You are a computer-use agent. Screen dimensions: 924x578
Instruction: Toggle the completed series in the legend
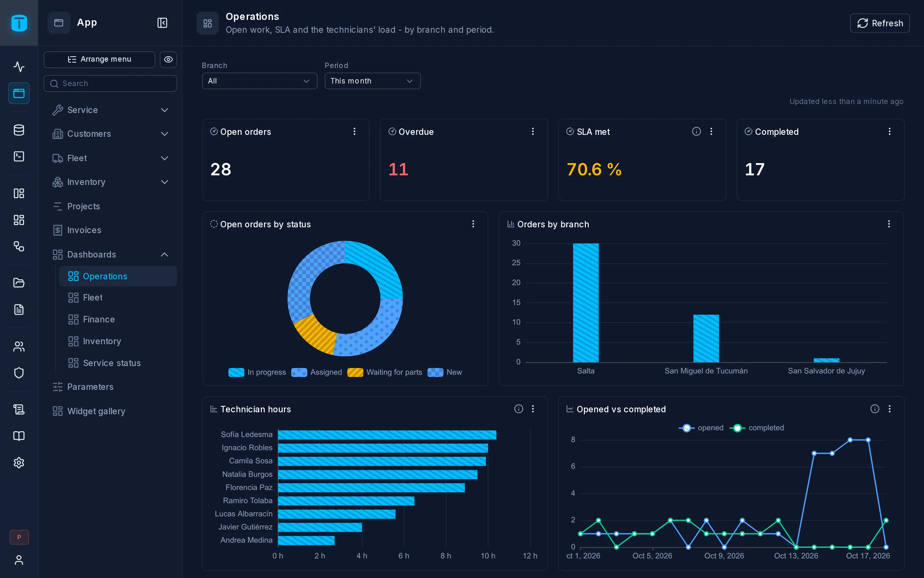(757, 428)
